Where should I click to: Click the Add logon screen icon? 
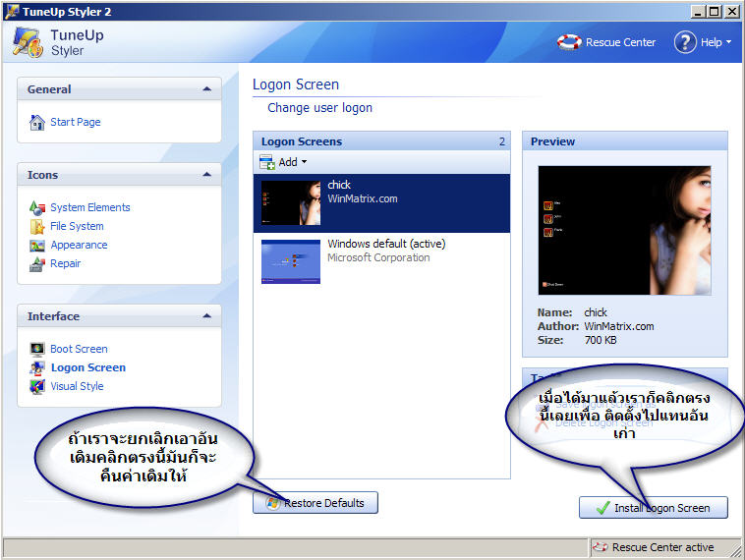(x=267, y=162)
